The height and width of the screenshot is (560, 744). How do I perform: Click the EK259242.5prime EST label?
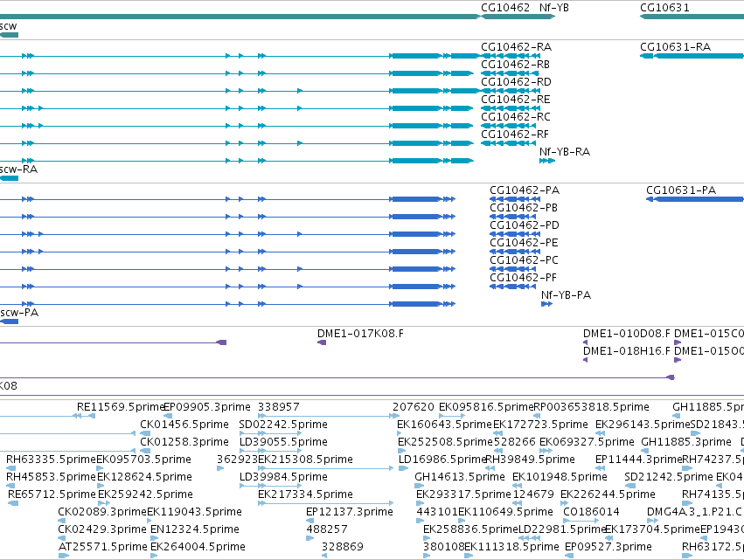point(146,494)
